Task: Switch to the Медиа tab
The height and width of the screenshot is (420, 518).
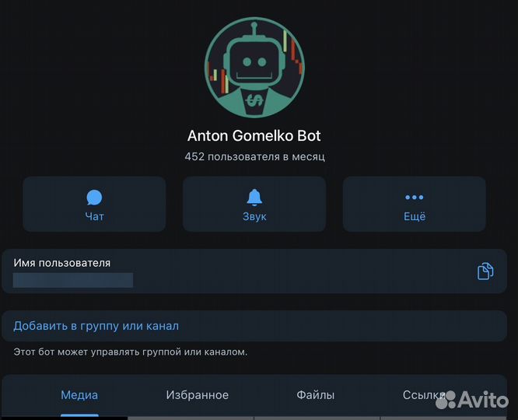Action: click(x=79, y=395)
